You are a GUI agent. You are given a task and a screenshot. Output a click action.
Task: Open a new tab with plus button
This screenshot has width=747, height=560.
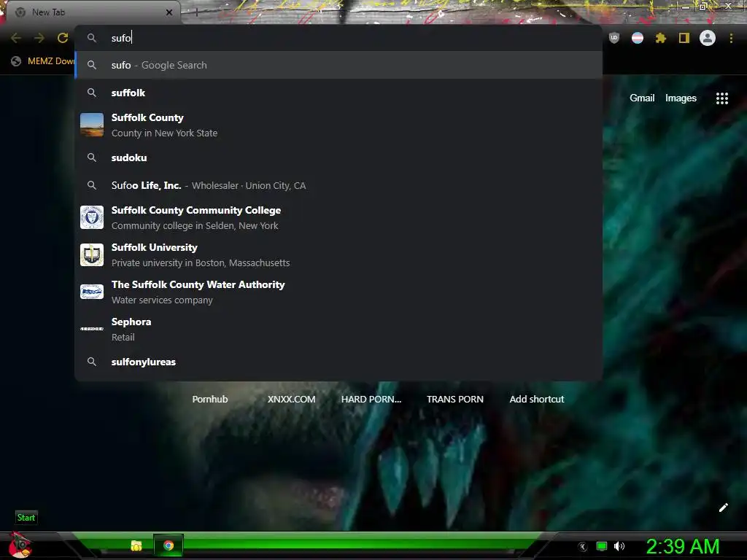point(196,12)
